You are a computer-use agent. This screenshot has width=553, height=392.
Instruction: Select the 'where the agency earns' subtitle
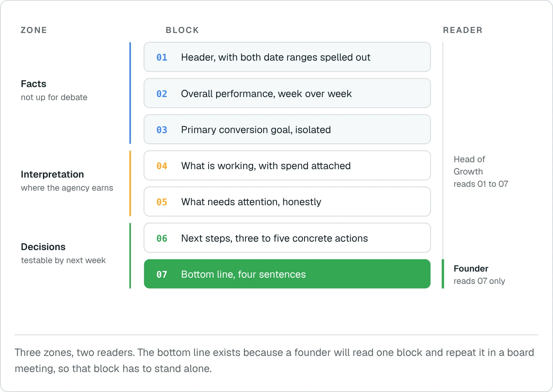point(67,188)
